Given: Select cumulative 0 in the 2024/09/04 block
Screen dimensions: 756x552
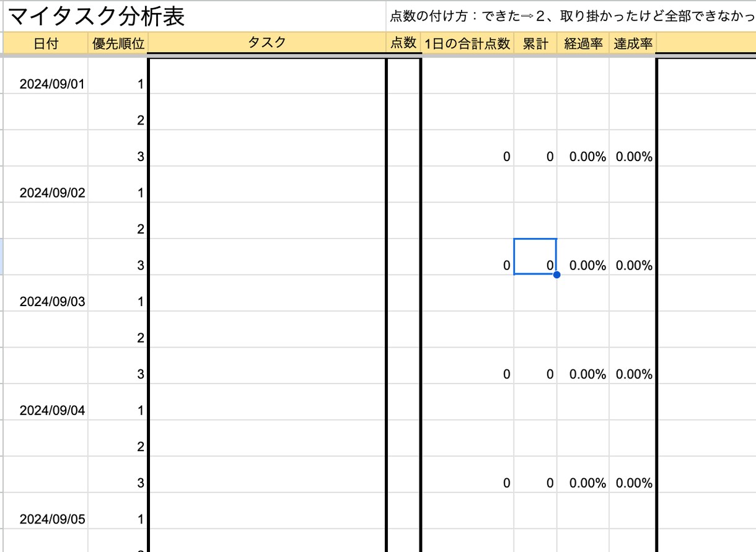Looking at the screenshot, I should click(535, 474).
